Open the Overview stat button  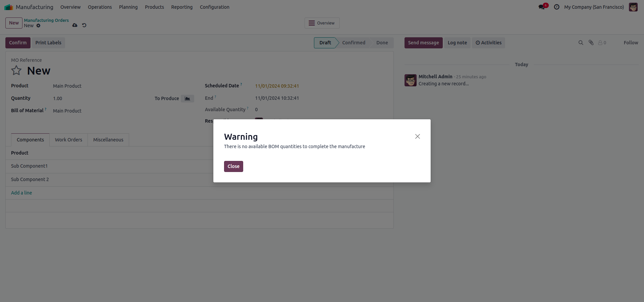322,23
